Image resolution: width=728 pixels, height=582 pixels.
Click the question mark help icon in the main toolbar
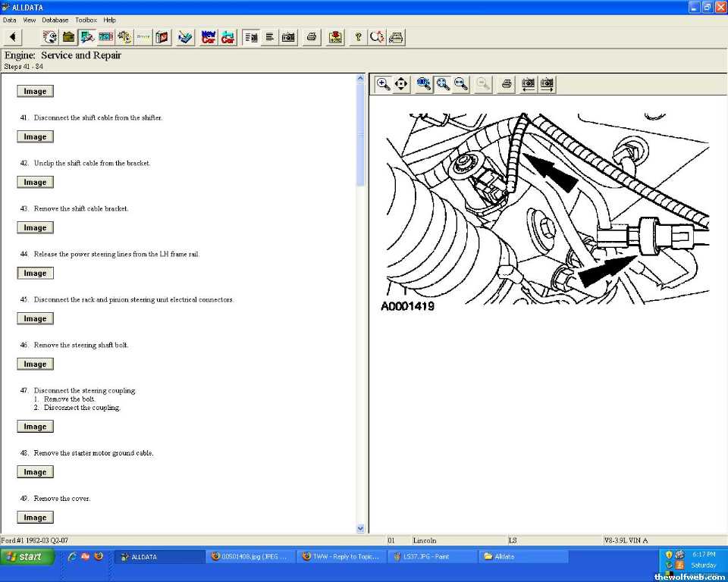359,36
